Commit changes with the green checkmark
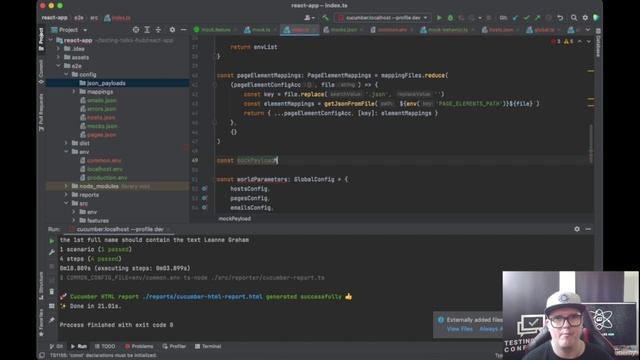 click(527, 18)
